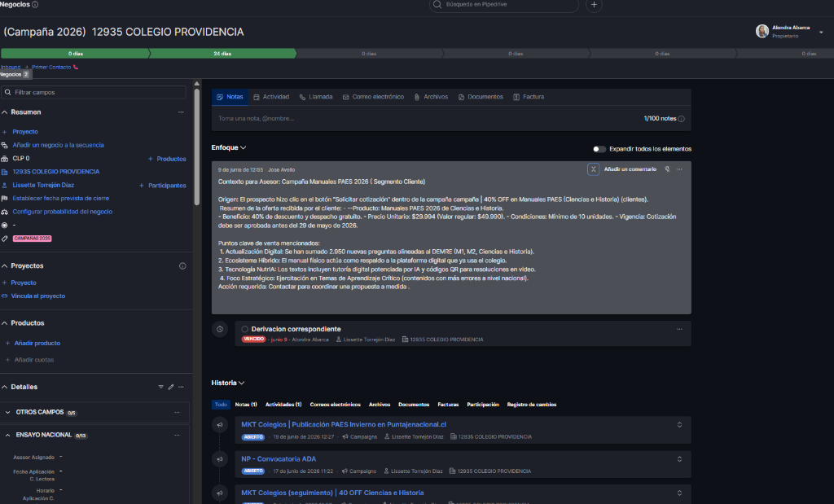This screenshot has height=504, width=834.
Task: Select the first green 0 días stage
Action: [75, 54]
